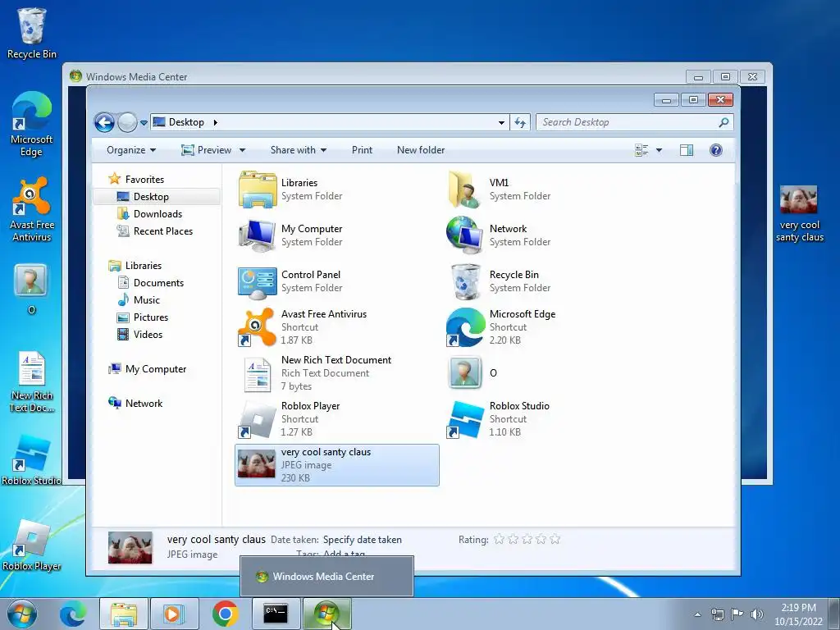Click details pane santy claus thumbnail
The height and width of the screenshot is (630, 840).
pyautogui.click(x=130, y=547)
